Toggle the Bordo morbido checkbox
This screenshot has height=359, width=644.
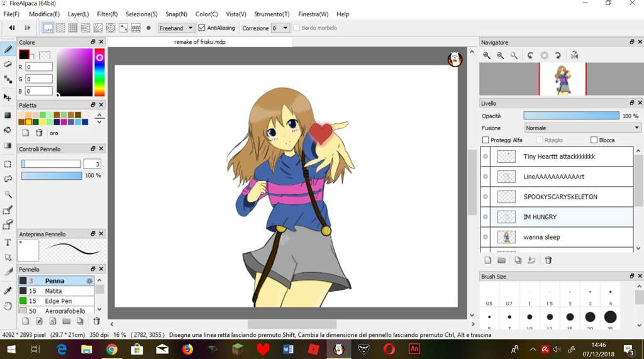pyautogui.click(x=297, y=28)
